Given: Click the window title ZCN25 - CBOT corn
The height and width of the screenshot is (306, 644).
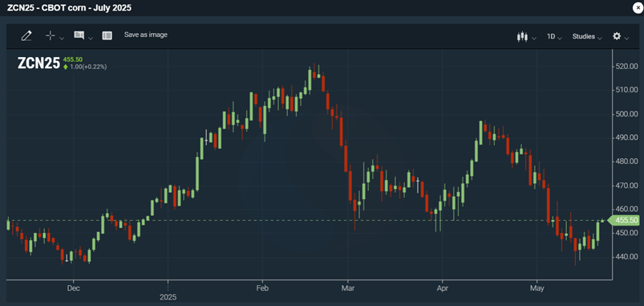Looking at the screenshot, I should (x=69, y=8).
